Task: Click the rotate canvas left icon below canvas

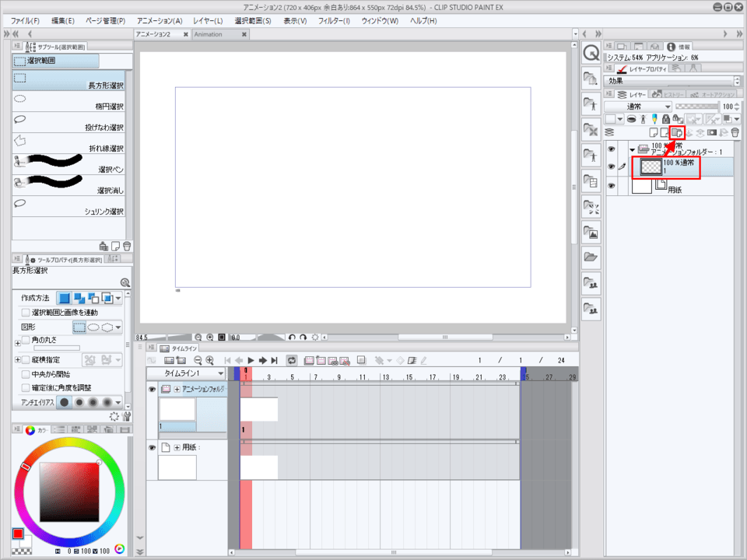Action: (x=292, y=337)
